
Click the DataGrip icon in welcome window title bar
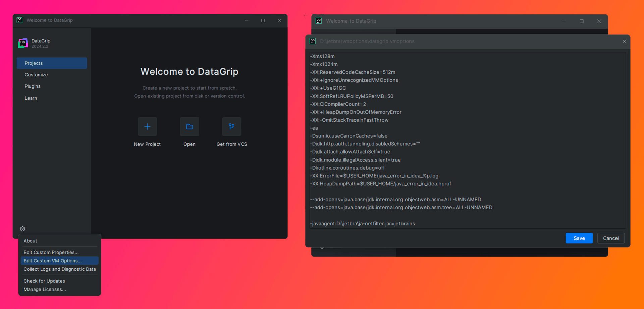19,20
